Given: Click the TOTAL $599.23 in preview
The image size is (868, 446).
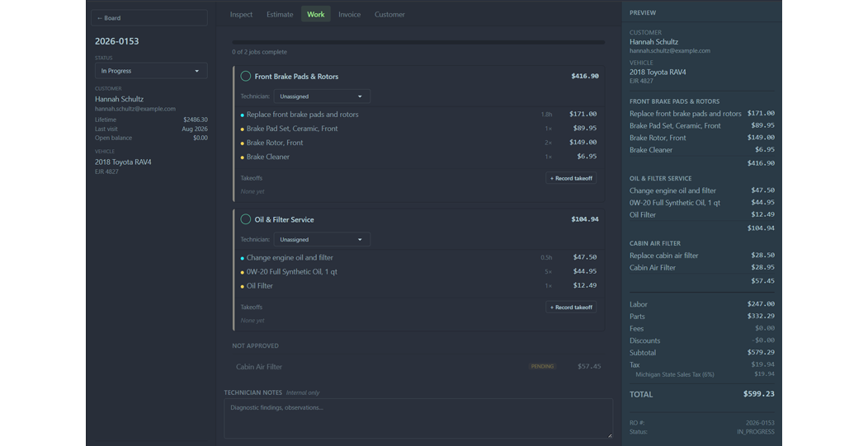Looking at the screenshot, I should point(702,394).
